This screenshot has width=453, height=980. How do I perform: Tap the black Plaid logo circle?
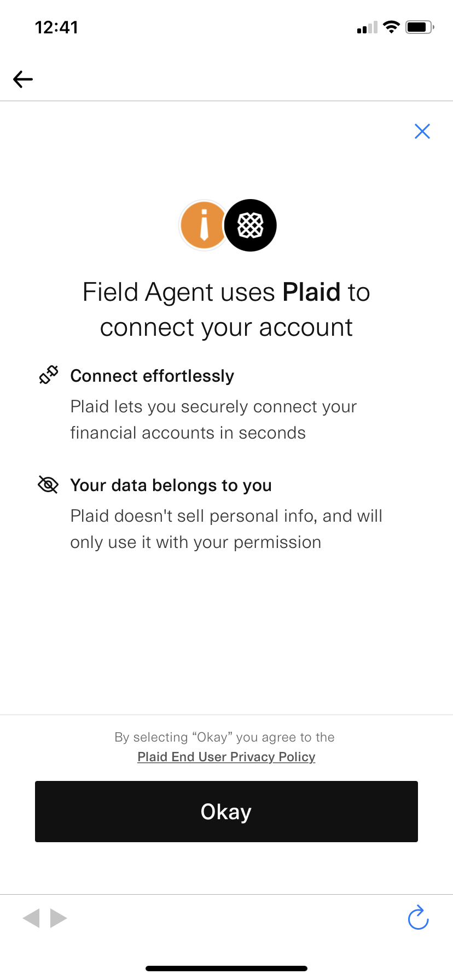click(251, 225)
